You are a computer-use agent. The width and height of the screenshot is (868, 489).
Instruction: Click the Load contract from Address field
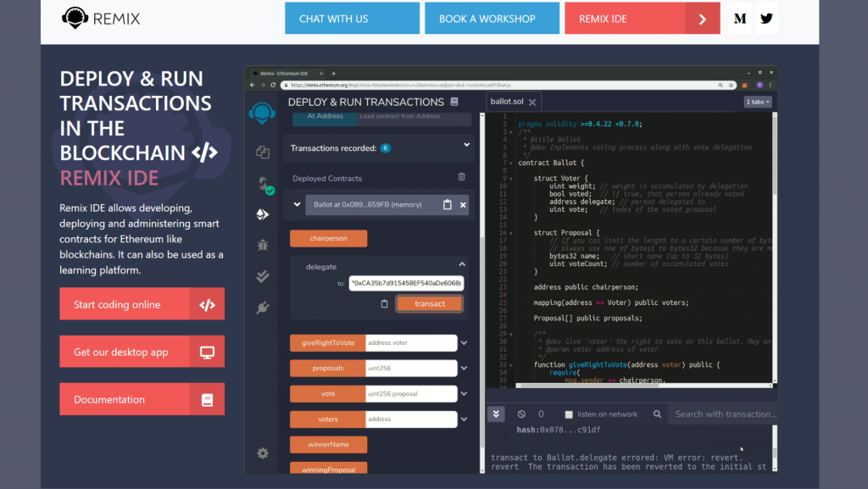coord(415,118)
